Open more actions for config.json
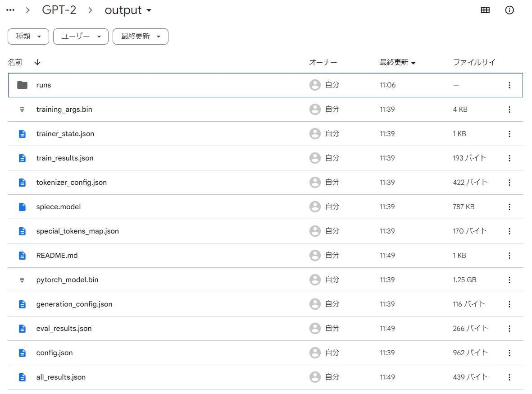This screenshot has width=532, height=394. coord(509,353)
